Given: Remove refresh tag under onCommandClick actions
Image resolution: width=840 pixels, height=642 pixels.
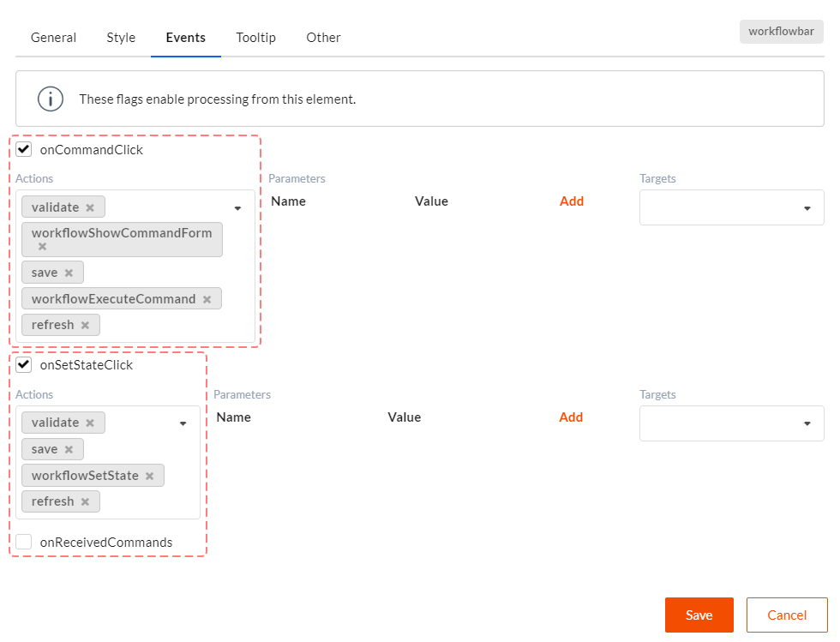Looking at the screenshot, I should [85, 326].
